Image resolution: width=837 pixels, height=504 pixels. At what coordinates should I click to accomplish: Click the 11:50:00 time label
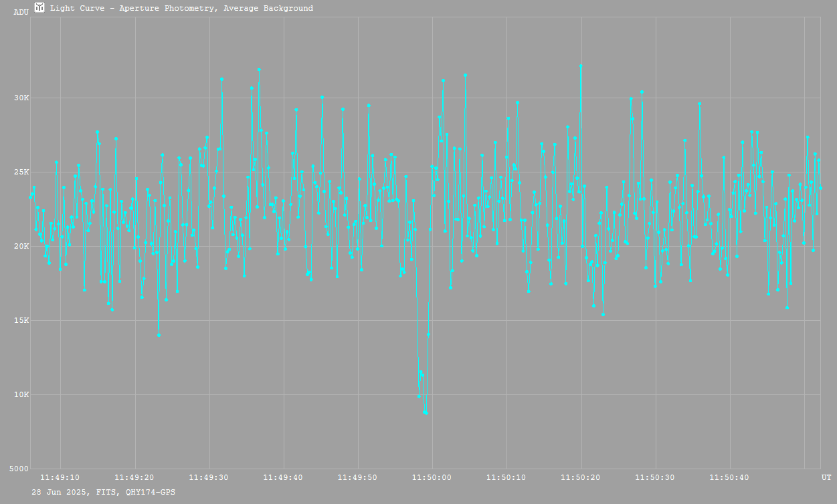[x=432, y=477]
